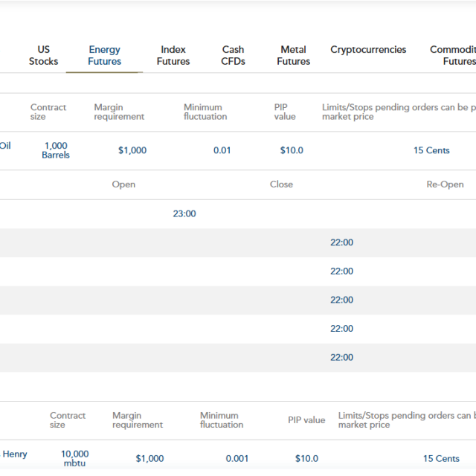Click the 23:00 time entry

click(x=184, y=214)
